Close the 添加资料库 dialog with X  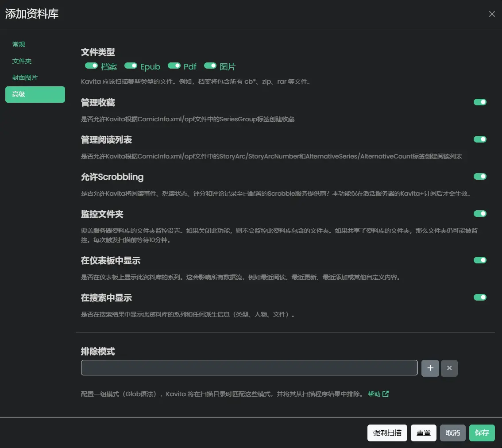pos(492,14)
